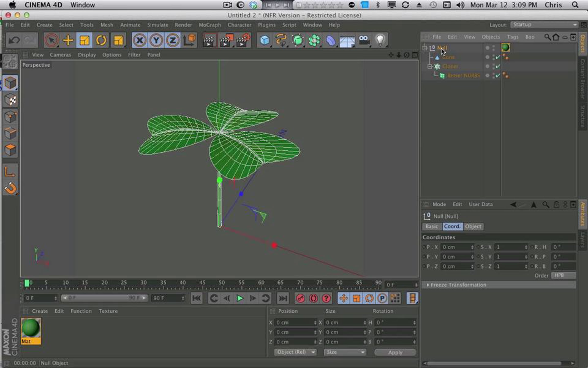Click the Record Active Objects keyframe button
The width and height of the screenshot is (588, 368).
pyautogui.click(x=301, y=298)
